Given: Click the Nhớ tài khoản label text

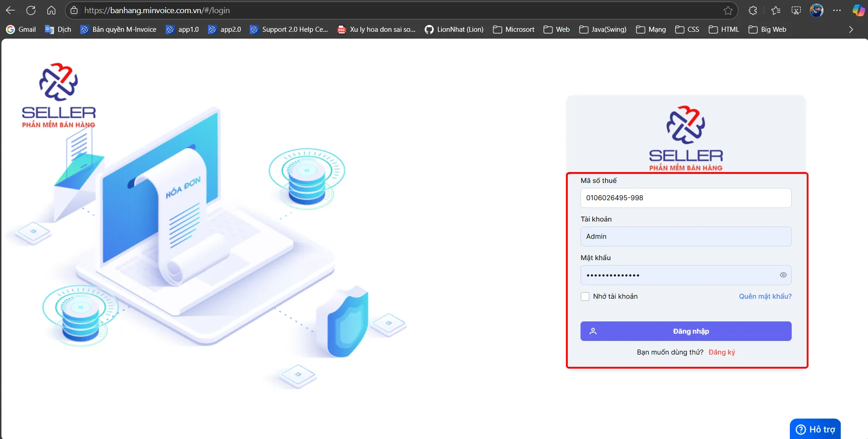Looking at the screenshot, I should 615,296.
